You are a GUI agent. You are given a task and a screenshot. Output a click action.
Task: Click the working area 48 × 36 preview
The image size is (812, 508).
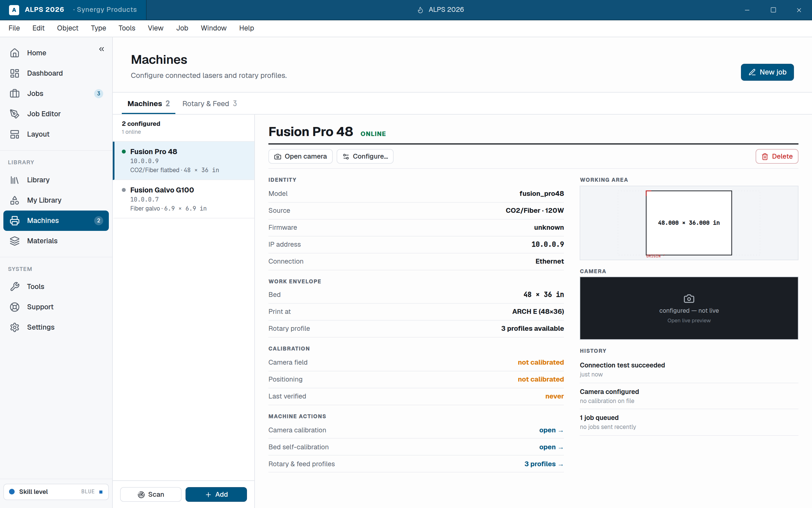coord(689,223)
